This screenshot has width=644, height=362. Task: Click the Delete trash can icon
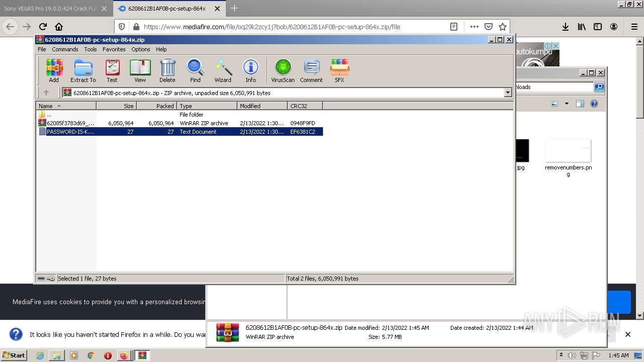pyautogui.click(x=168, y=70)
